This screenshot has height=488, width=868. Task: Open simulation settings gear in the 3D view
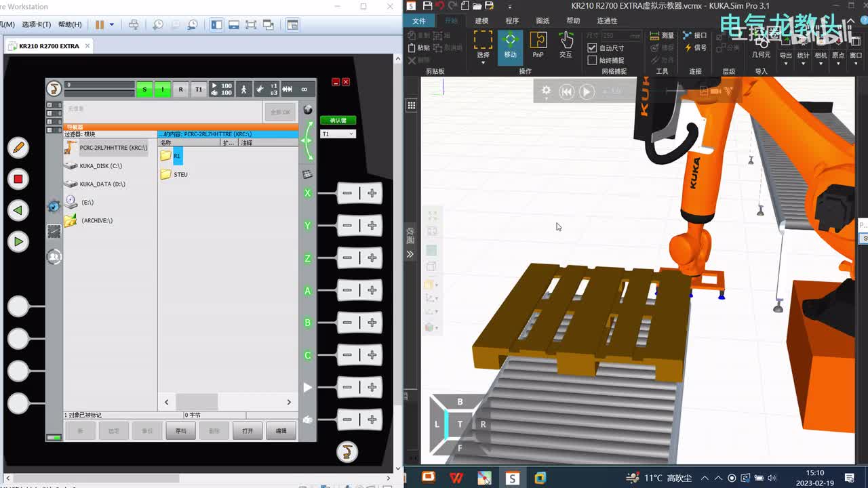(x=546, y=91)
